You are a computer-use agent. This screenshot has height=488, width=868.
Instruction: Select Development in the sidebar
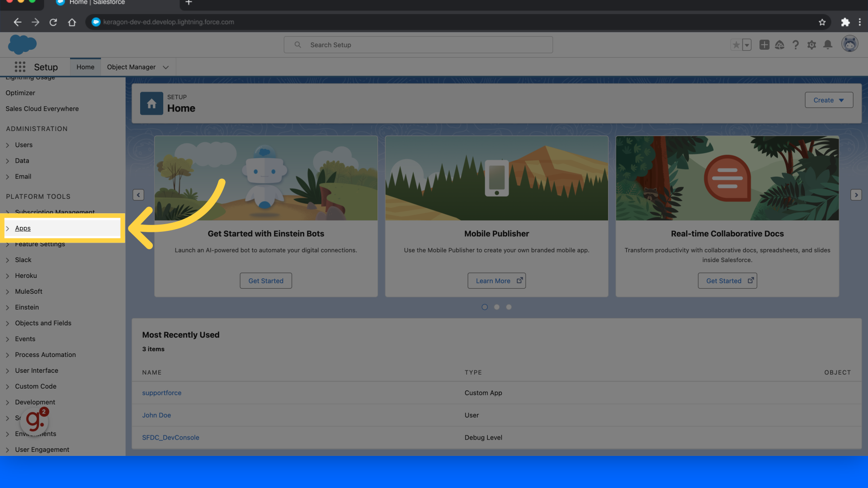(35, 402)
